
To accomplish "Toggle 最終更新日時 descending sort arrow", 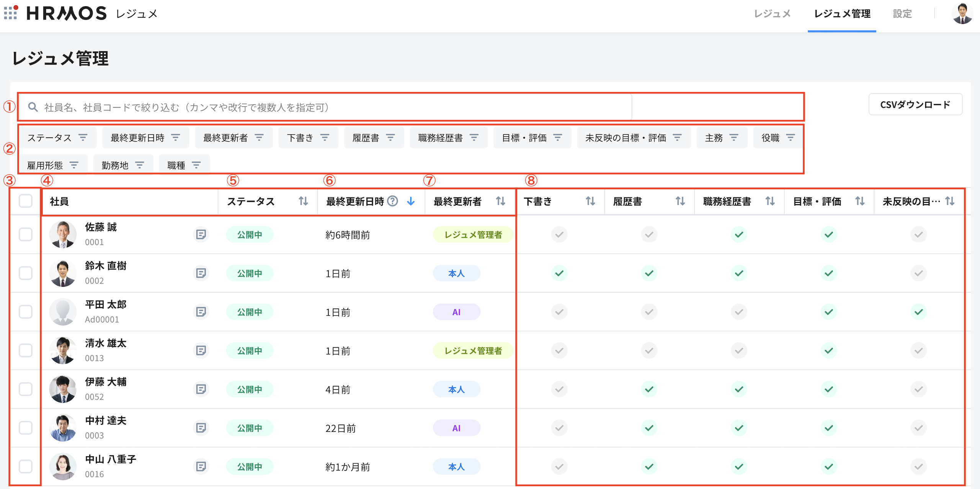I will click(x=411, y=201).
